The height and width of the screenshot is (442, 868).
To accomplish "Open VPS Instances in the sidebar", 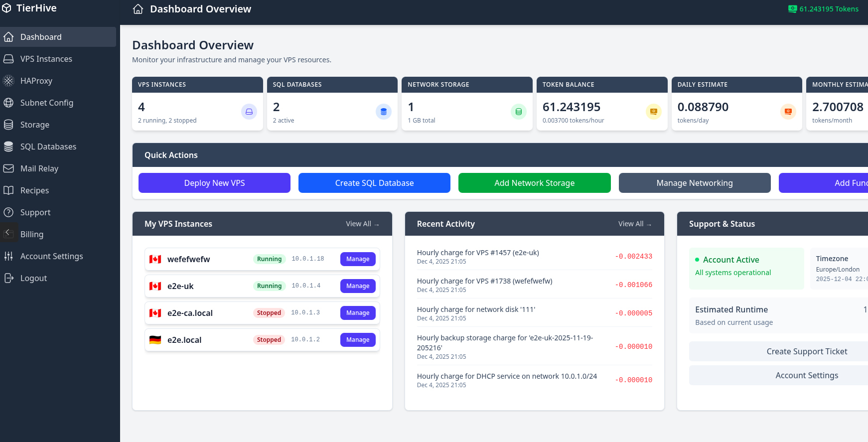I will pyautogui.click(x=46, y=59).
